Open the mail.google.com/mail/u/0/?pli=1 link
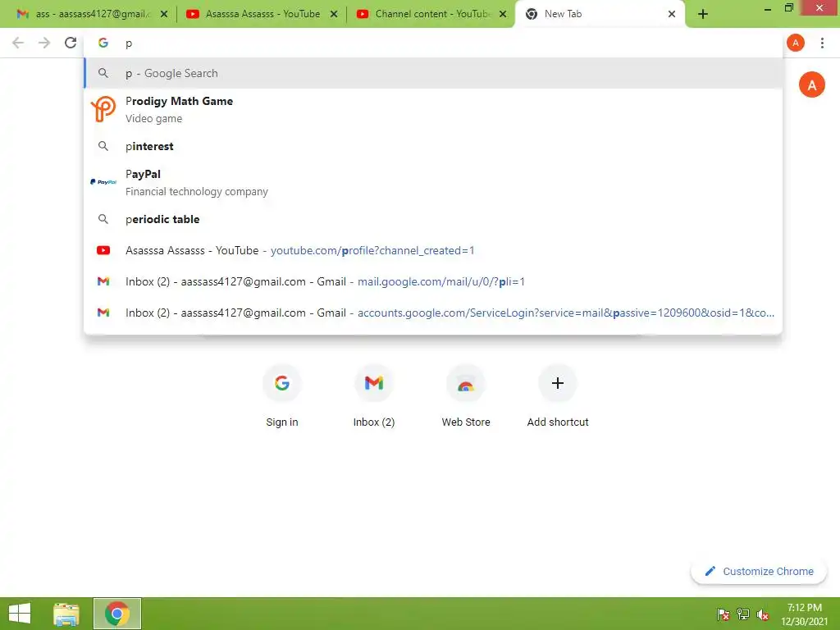This screenshot has height=630, width=840. [x=441, y=281]
